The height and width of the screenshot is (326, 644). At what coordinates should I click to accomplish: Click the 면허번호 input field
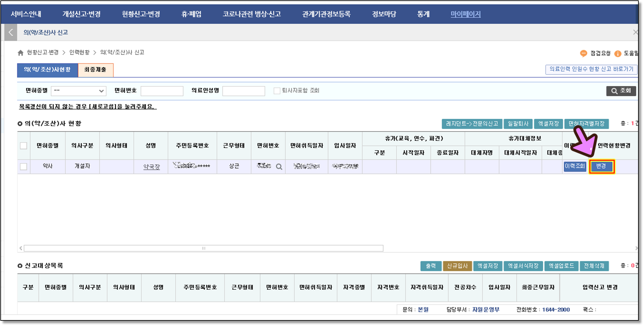(162, 91)
